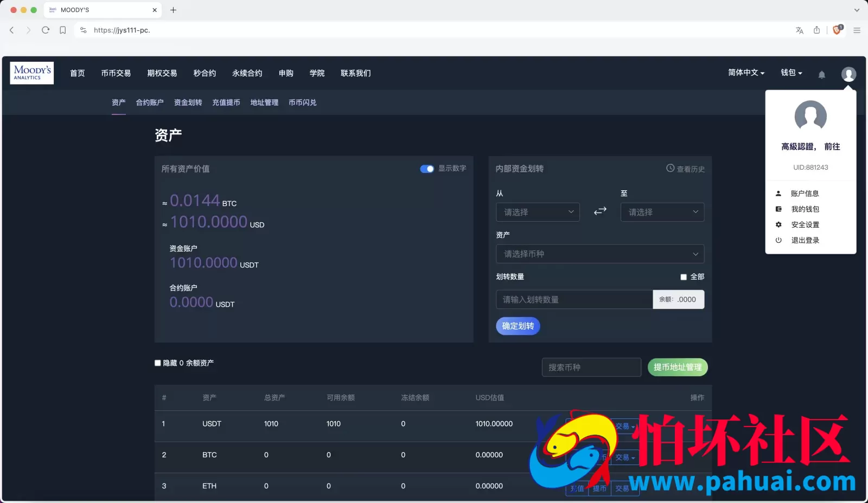Viewport: 868px width, 503px height.
Task: Open the 钱包 dropdown menu
Action: (x=791, y=73)
